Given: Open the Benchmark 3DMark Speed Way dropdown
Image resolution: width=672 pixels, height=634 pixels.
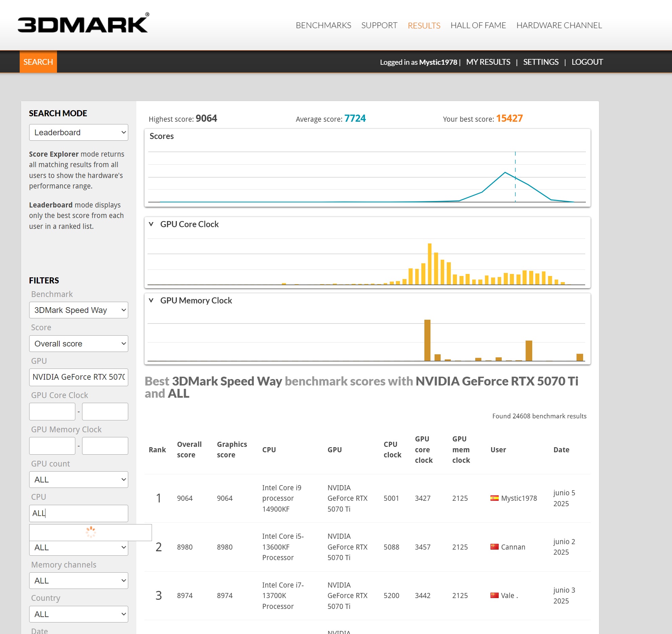Looking at the screenshot, I should coord(79,310).
